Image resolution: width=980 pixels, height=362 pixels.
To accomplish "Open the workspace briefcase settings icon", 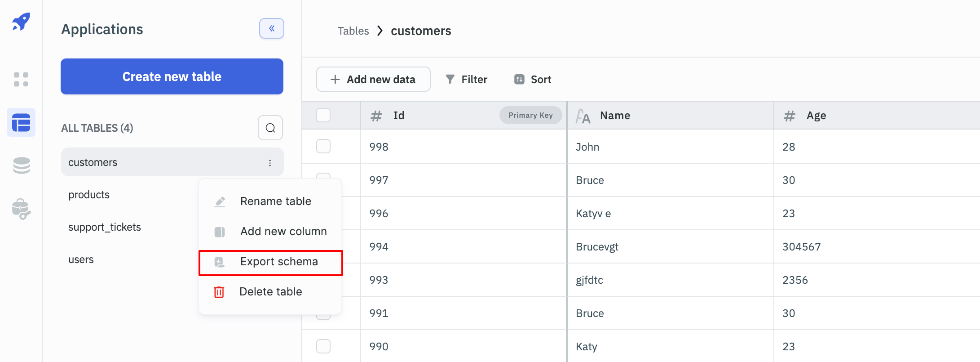I will pos(21,209).
